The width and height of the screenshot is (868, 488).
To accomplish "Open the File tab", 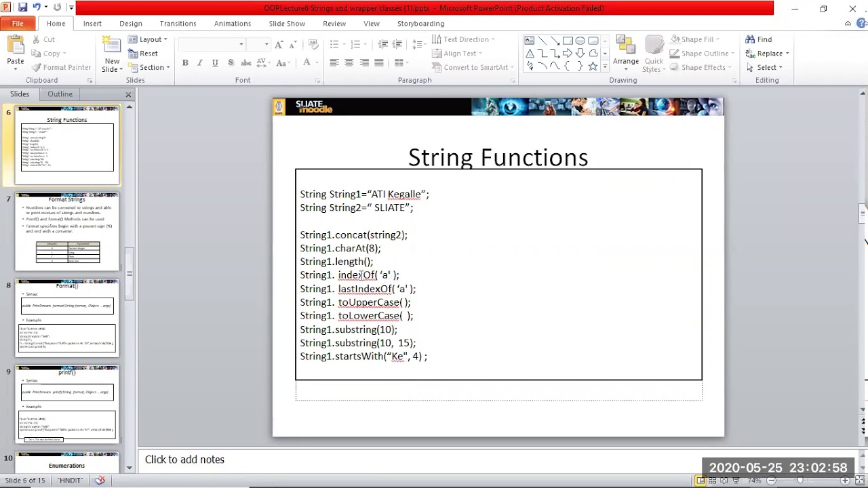I will (x=18, y=23).
